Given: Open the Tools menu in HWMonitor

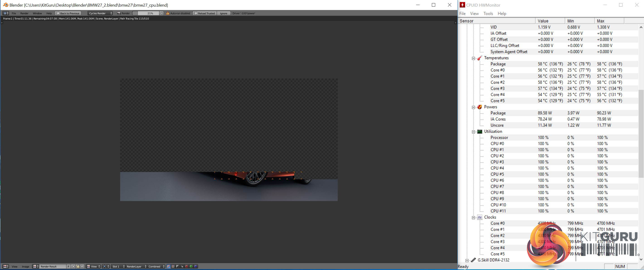Looking at the screenshot, I should (x=488, y=14).
